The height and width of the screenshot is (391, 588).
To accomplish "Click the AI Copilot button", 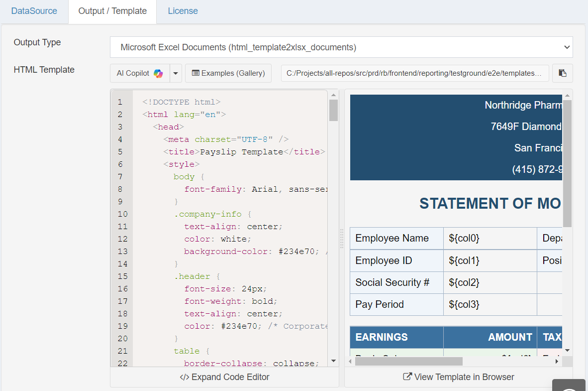I will [140, 73].
